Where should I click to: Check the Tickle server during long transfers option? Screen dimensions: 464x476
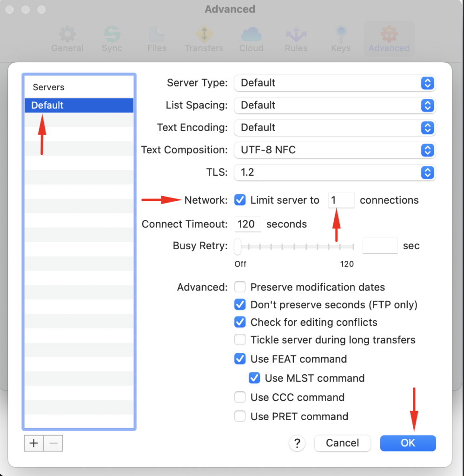[240, 340]
